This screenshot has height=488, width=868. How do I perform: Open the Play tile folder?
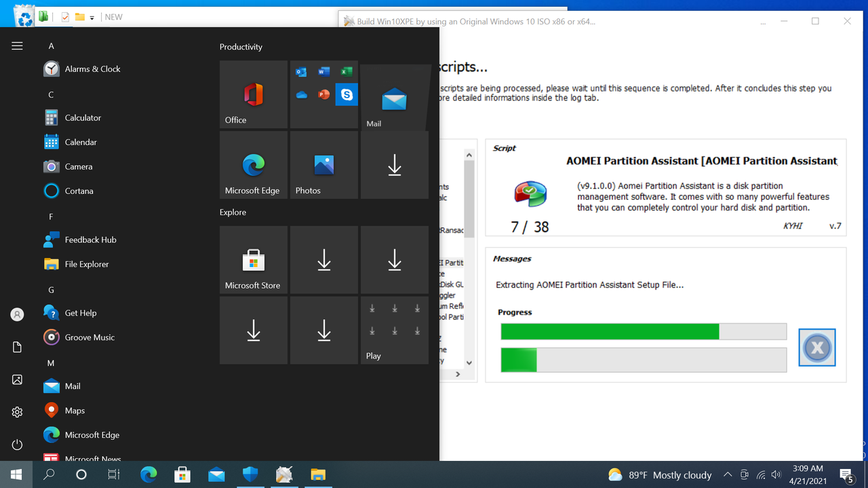tap(395, 331)
